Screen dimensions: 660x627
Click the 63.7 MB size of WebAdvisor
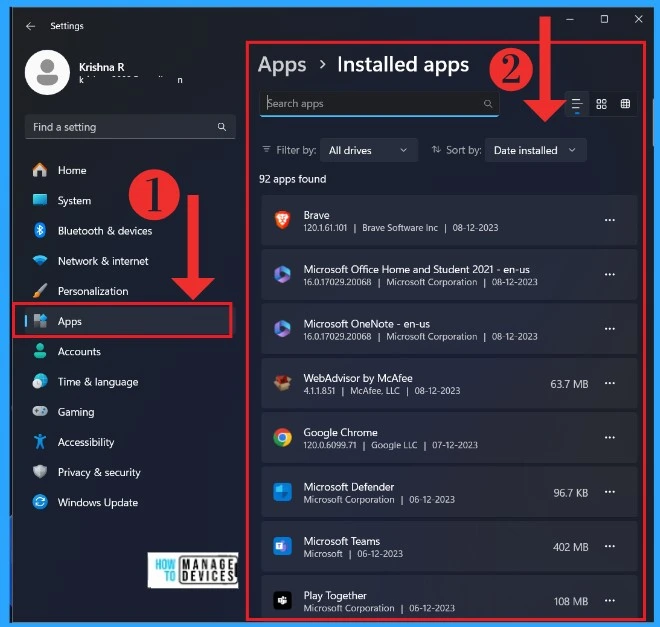click(569, 384)
